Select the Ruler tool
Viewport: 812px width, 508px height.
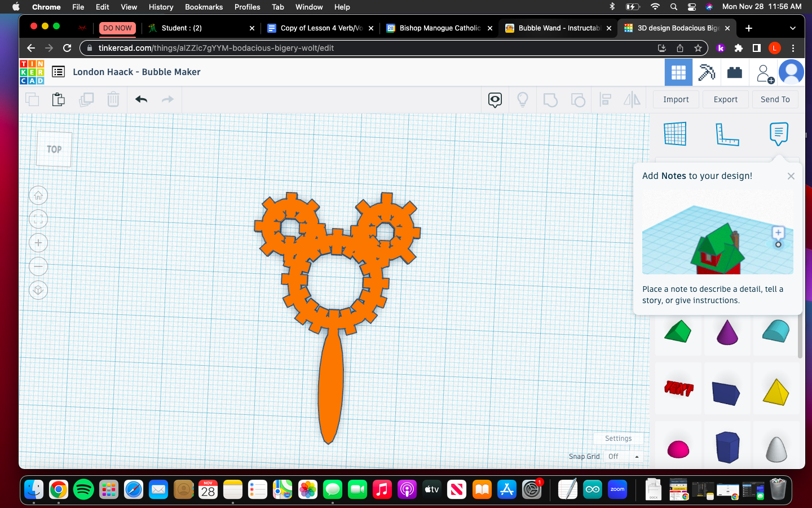click(x=727, y=134)
